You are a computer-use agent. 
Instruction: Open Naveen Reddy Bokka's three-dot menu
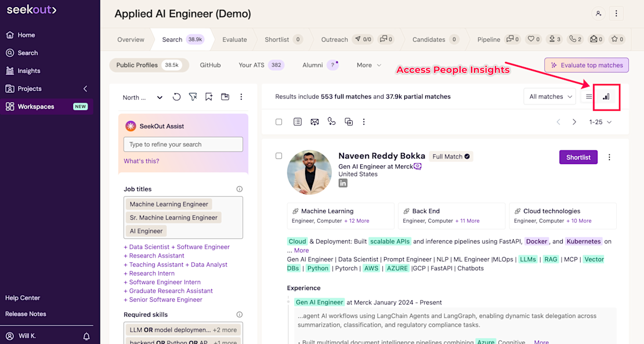[610, 157]
